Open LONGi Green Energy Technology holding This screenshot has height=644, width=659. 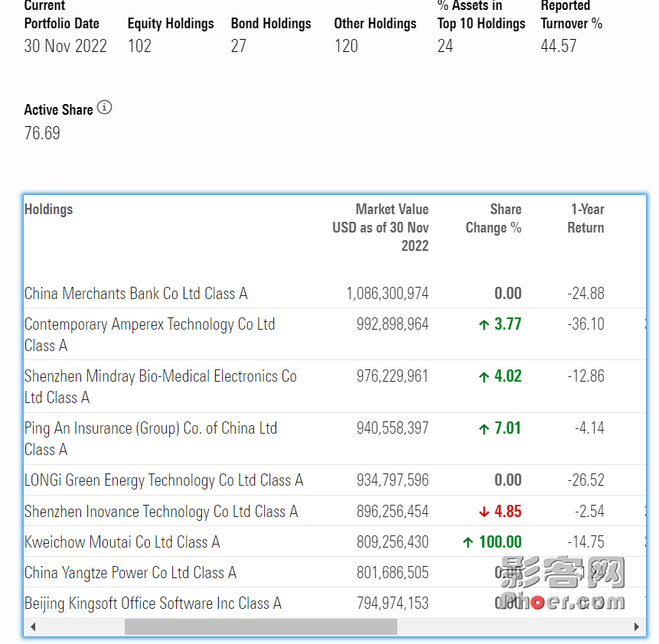(x=164, y=480)
